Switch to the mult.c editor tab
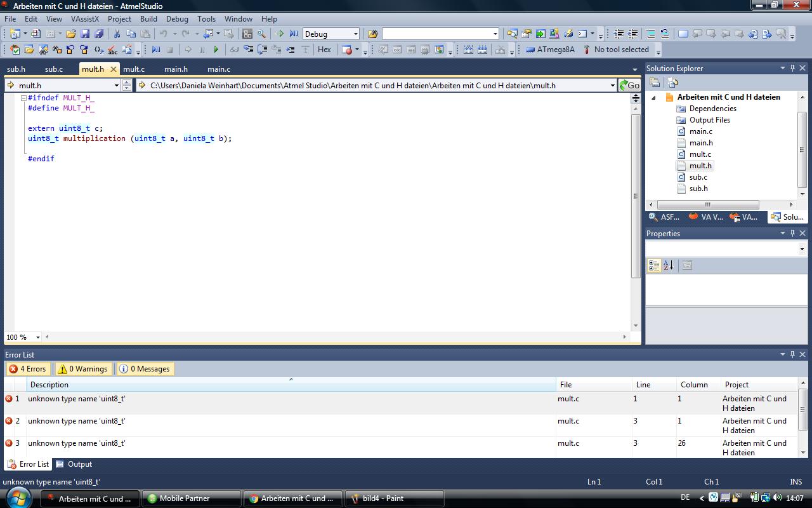This screenshot has height=508, width=812. pyautogui.click(x=134, y=69)
